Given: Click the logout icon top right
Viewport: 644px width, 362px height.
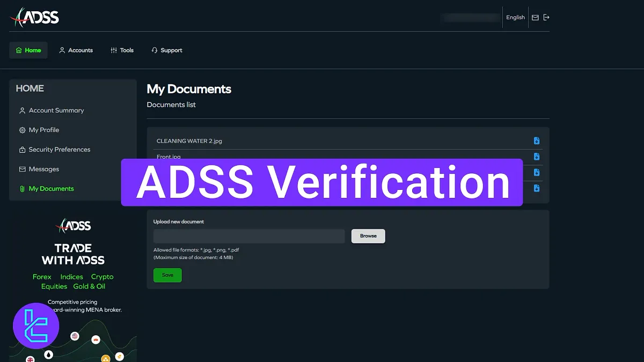Looking at the screenshot, I should pos(546,17).
